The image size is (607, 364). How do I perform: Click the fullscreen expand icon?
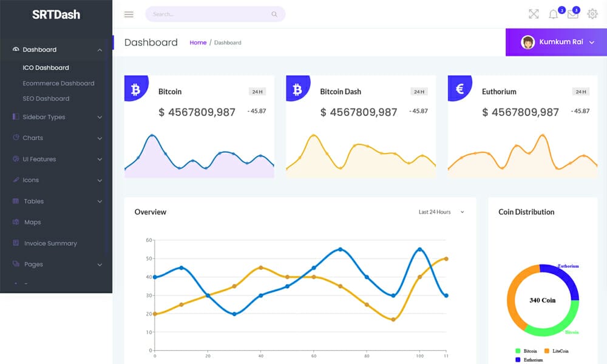coord(534,13)
